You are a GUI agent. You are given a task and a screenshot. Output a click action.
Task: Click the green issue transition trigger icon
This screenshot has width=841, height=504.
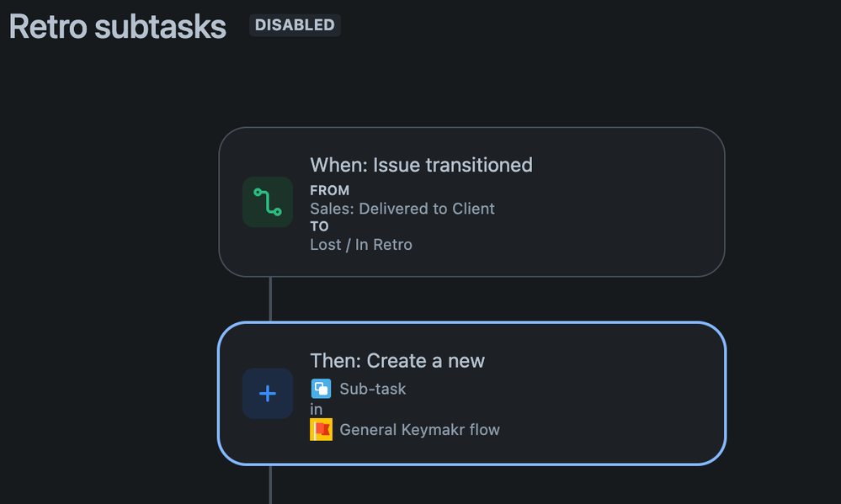267,202
